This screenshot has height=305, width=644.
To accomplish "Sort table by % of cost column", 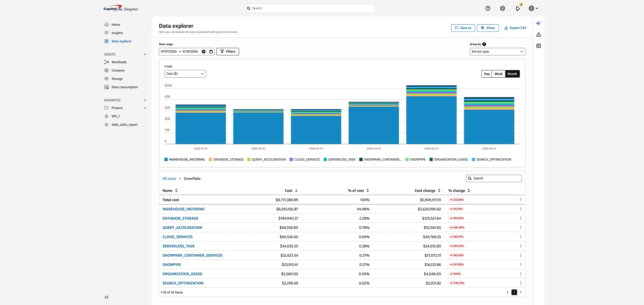I will (x=358, y=191).
